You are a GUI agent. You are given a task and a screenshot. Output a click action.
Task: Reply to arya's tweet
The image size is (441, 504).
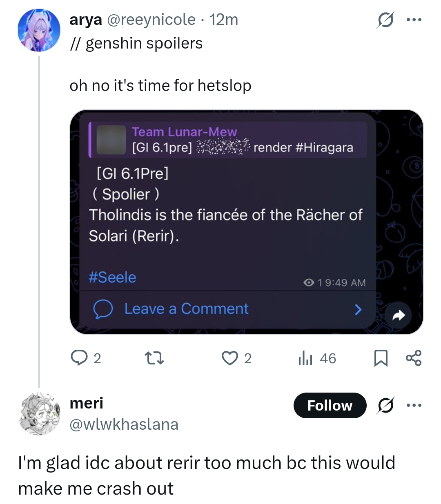(x=79, y=358)
